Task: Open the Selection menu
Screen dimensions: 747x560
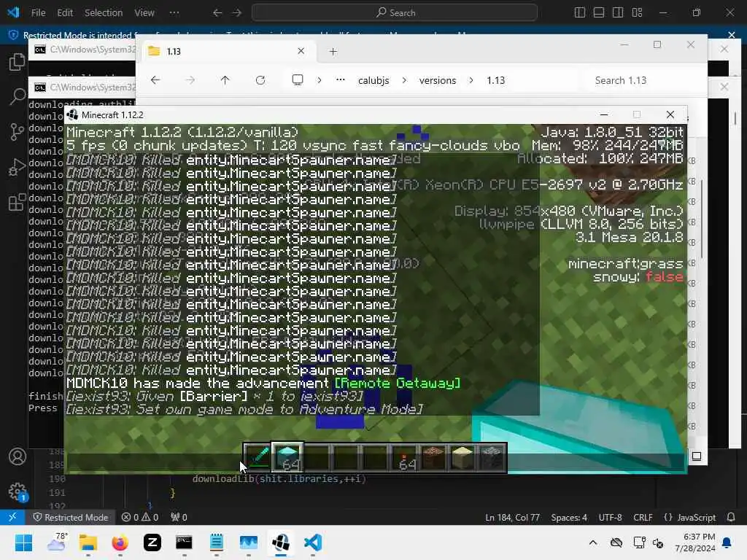Action: pyautogui.click(x=104, y=13)
